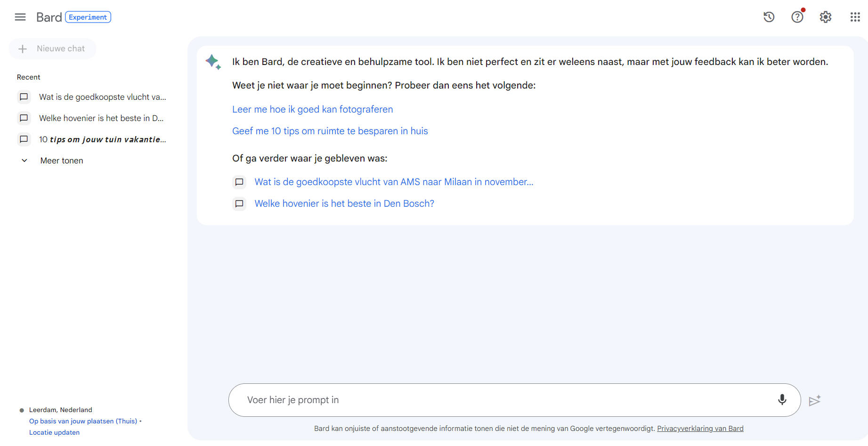Continue chat Welke hovenier is het beste in Den Bosch
868x446 pixels.
coord(344,203)
